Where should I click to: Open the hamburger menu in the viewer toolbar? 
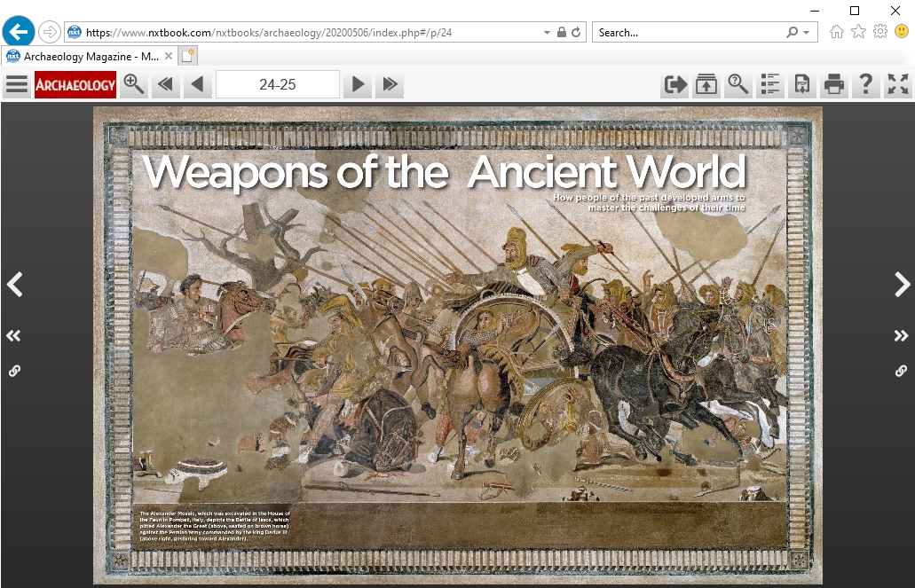point(16,85)
